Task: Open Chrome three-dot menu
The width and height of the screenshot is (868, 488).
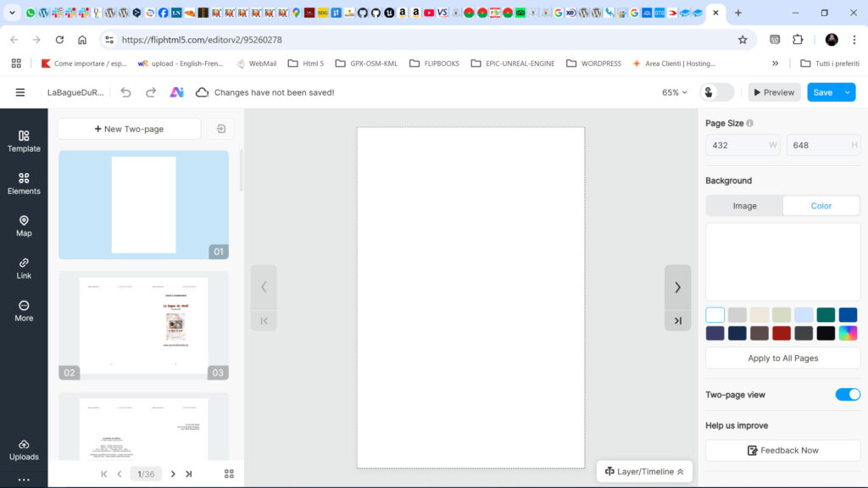Action: click(854, 40)
